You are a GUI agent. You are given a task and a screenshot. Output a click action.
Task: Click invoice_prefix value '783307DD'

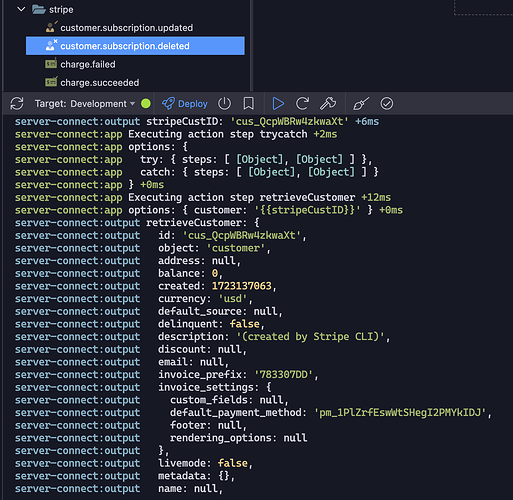pyautogui.click(x=283, y=375)
